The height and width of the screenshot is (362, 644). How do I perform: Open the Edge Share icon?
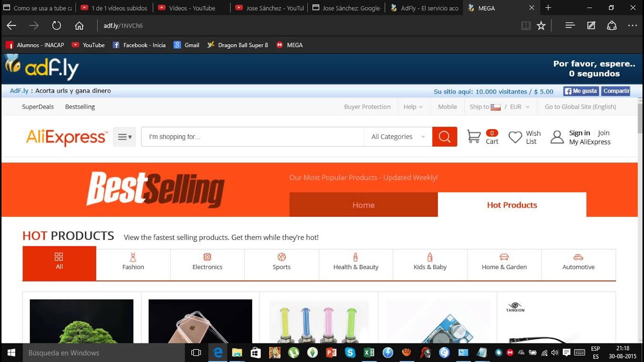(612, 26)
